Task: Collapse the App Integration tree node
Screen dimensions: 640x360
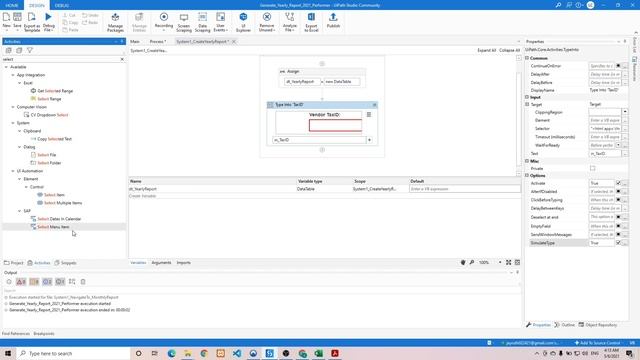Action: click(13, 75)
